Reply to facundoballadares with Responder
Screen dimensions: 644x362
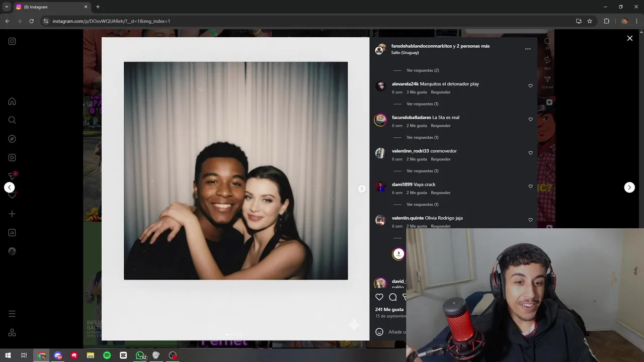pyautogui.click(x=441, y=126)
